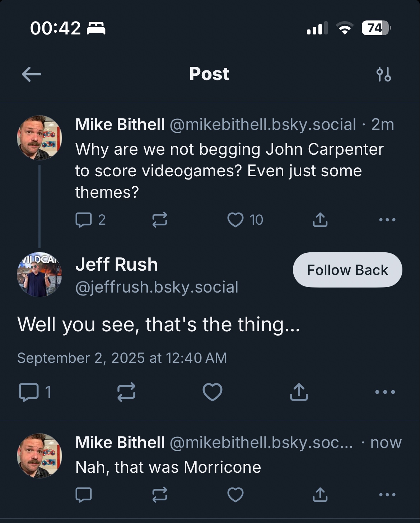Open thread preferences settings icon
The width and height of the screenshot is (420, 523).
click(x=384, y=75)
